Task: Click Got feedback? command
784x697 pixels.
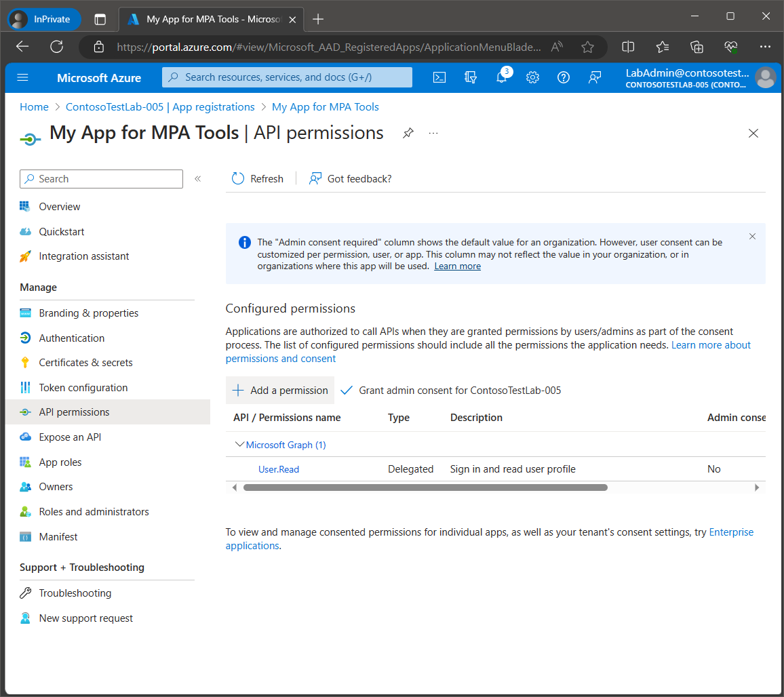Action: coord(350,178)
